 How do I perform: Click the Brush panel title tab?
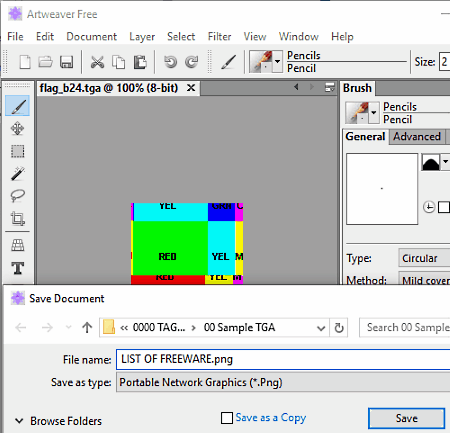357,88
